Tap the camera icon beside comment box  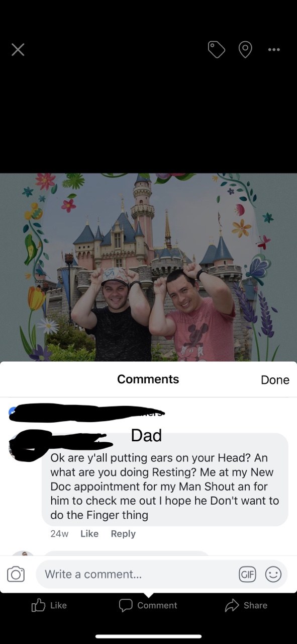tap(16, 574)
